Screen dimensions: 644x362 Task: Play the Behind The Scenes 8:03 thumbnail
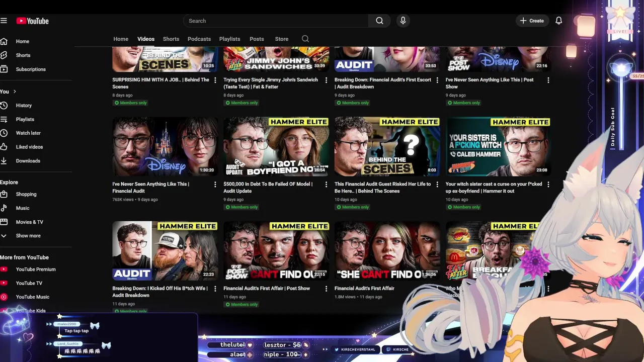[x=387, y=146]
